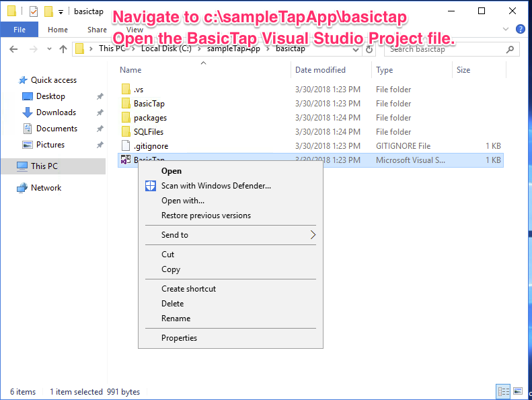The height and width of the screenshot is (400, 532).
Task: Click the Local Disk (C:) breadcrumb
Action: click(166, 48)
